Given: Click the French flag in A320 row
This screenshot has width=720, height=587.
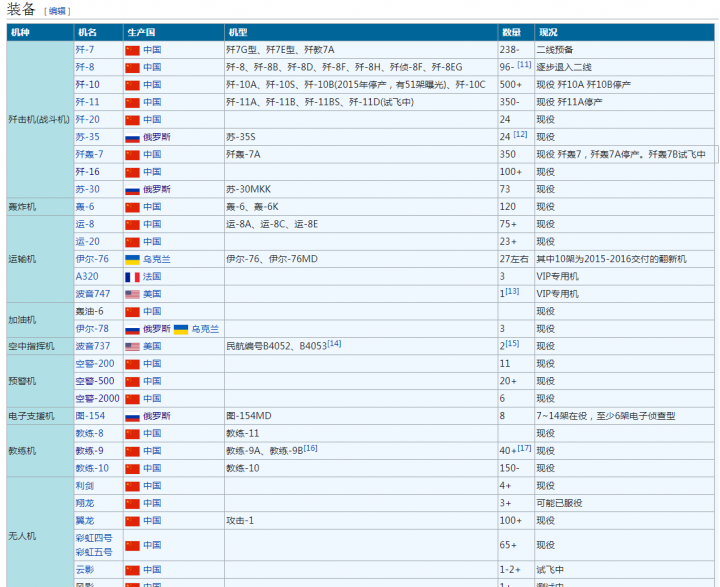Looking at the screenshot, I should (132, 277).
